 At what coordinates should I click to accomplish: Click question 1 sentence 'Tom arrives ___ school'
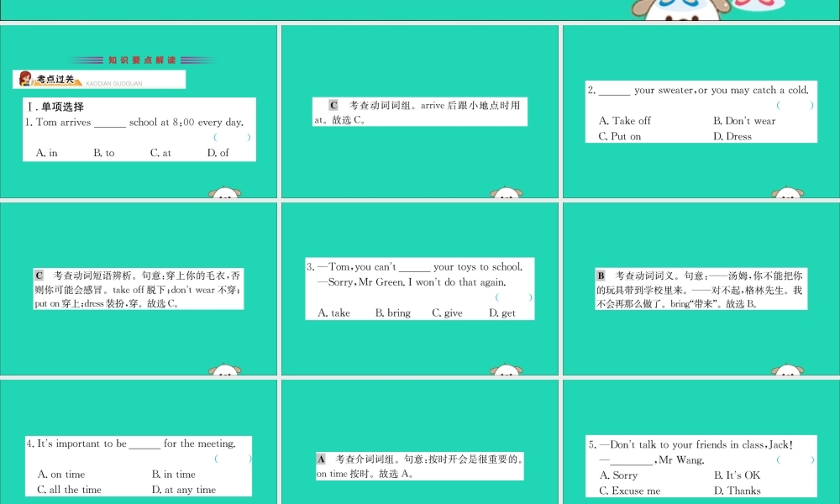(134, 122)
